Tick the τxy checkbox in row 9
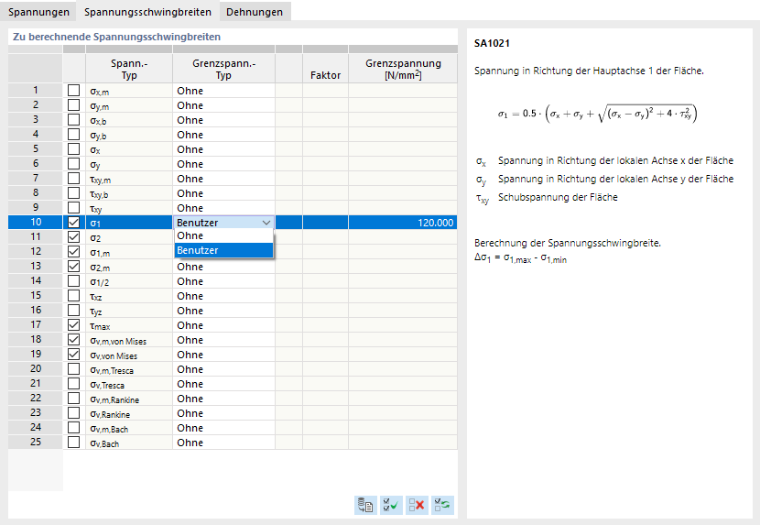Image resolution: width=760 pixels, height=525 pixels. 74,207
